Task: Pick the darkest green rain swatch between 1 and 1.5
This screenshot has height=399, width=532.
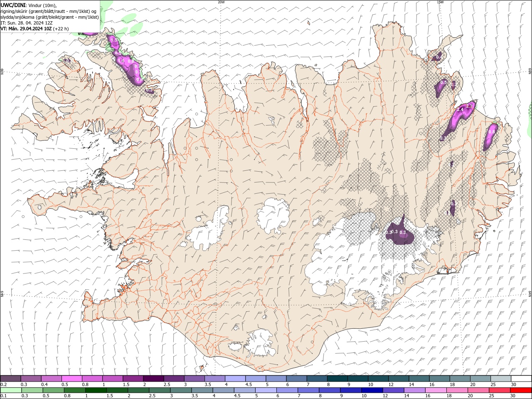Action: [96, 390]
